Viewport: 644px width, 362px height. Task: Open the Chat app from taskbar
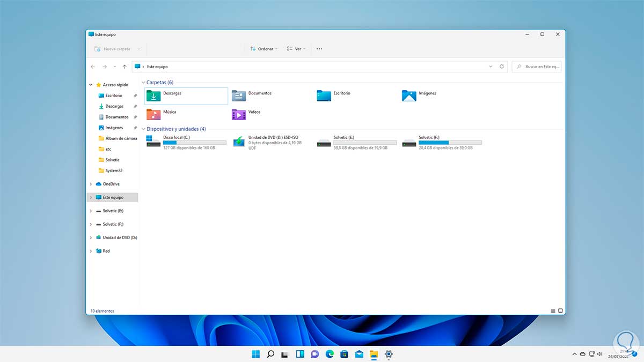(314, 354)
